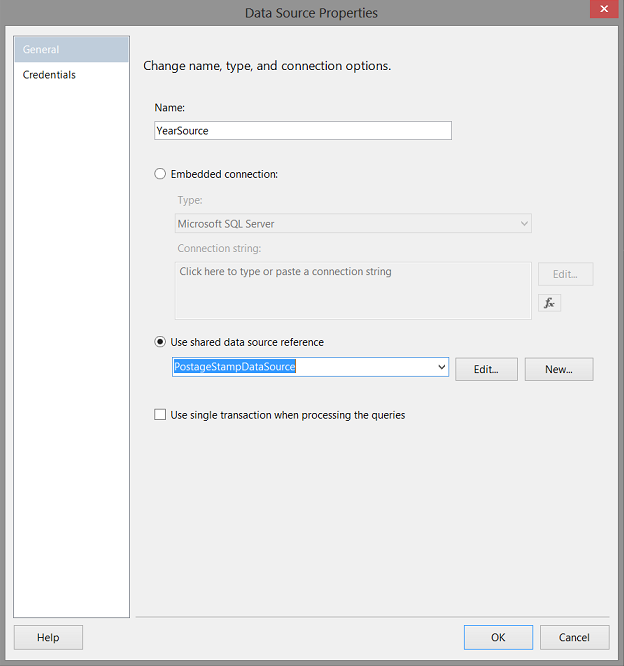
Task: Select the Embedded connection radio button
Action: pyautogui.click(x=160, y=174)
